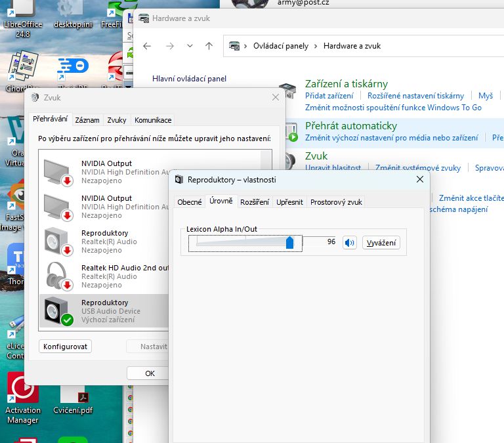Click the schéma napájení link
The height and width of the screenshot is (443, 504).
coord(459,209)
